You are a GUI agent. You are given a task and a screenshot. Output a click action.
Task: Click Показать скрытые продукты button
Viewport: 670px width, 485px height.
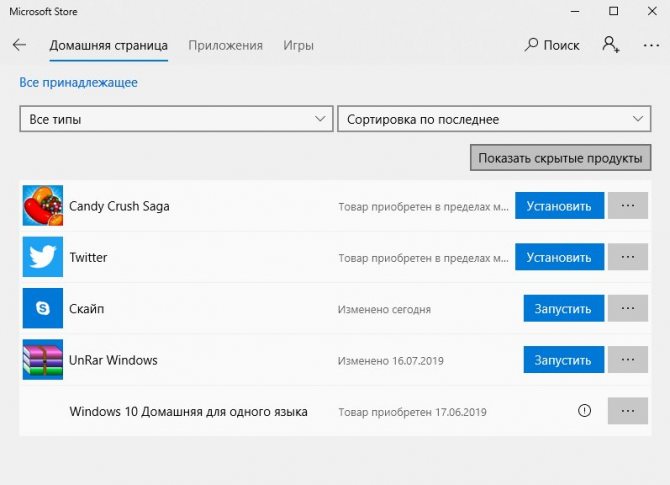pos(561,158)
